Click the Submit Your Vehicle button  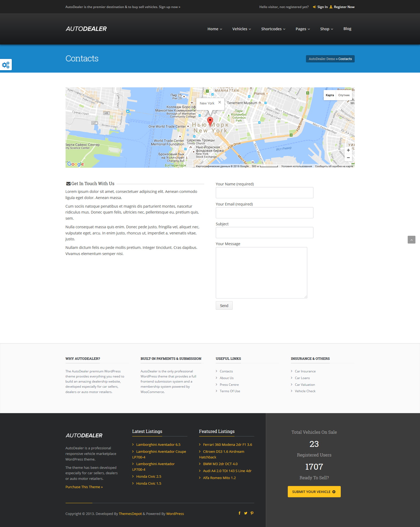[x=314, y=492]
